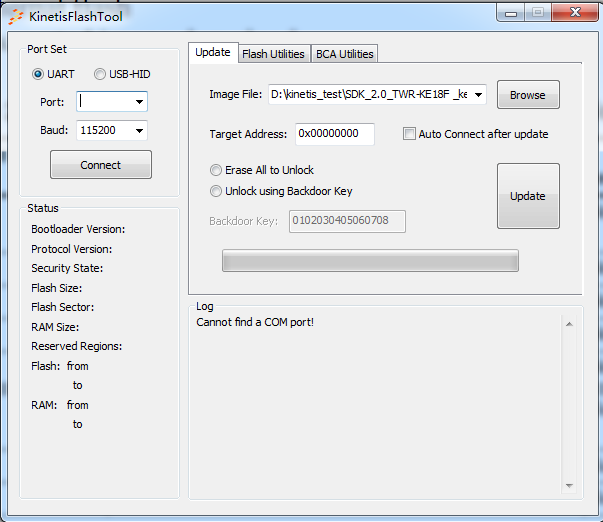This screenshot has width=603, height=522.
Task: Close the KinetisFlashTool window
Action: (x=575, y=12)
